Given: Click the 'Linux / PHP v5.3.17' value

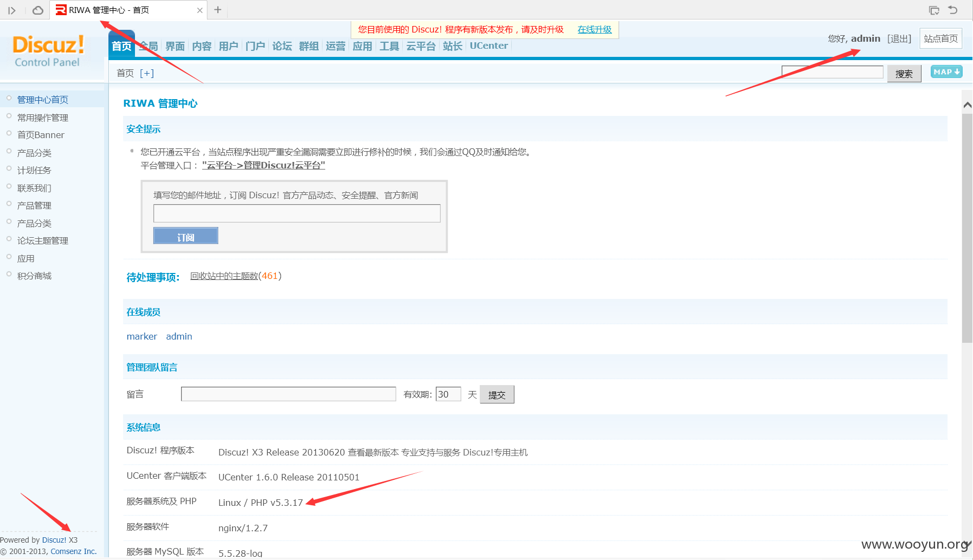Looking at the screenshot, I should click(261, 503).
